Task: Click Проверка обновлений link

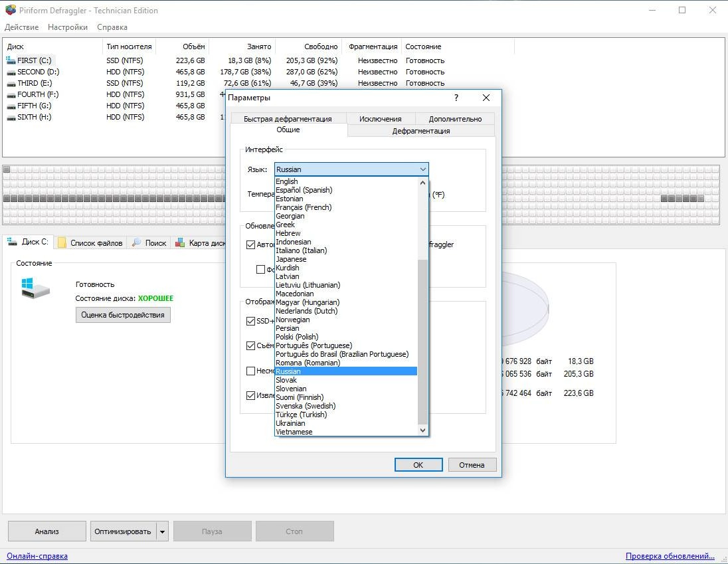Action: point(670,555)
